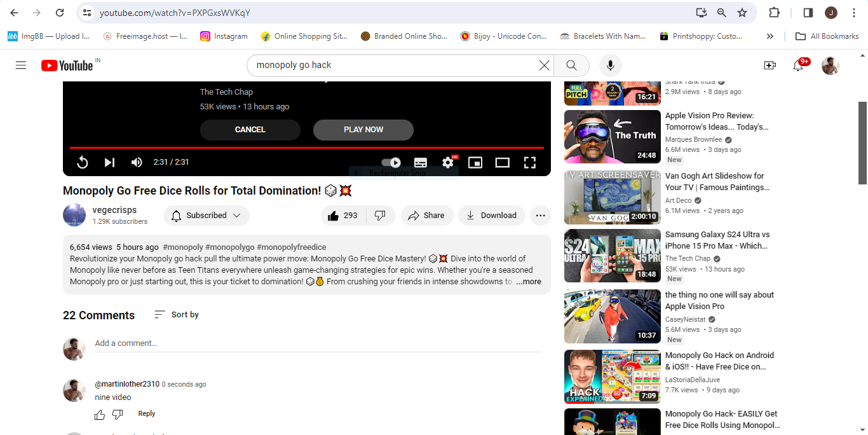Open Instagram bookmark
Viewport: 868px width, 435px height.
coord(224,36)
